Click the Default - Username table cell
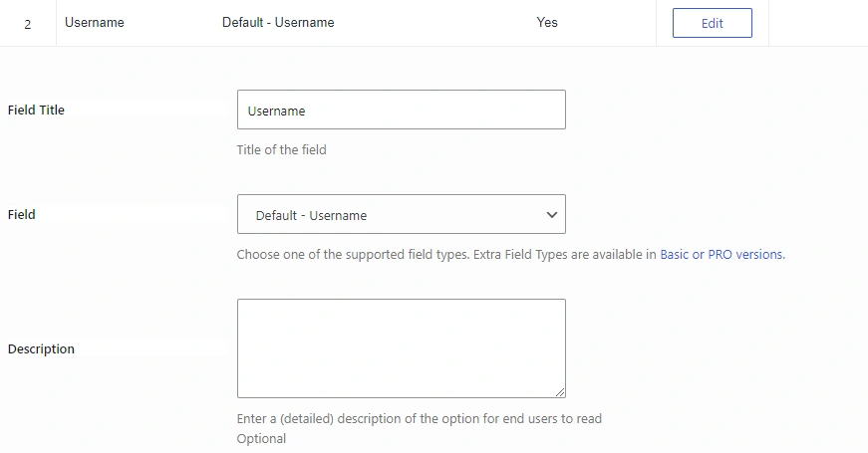 click(x=278, y=23)
